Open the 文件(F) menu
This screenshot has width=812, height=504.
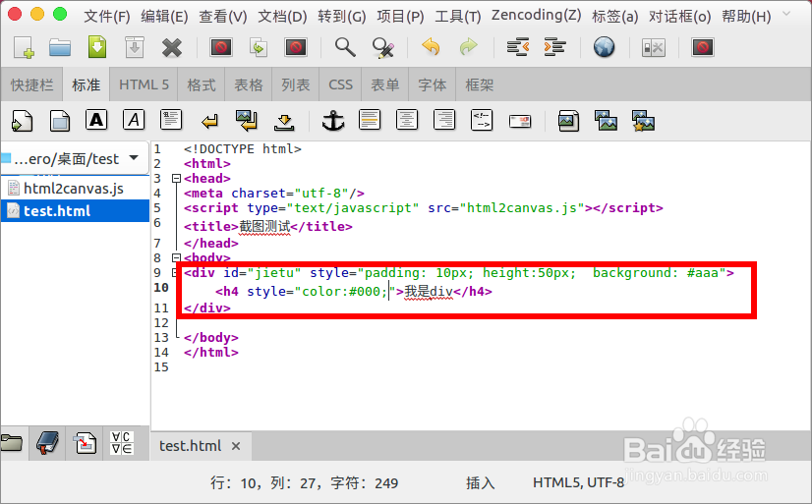click(107, 17)
